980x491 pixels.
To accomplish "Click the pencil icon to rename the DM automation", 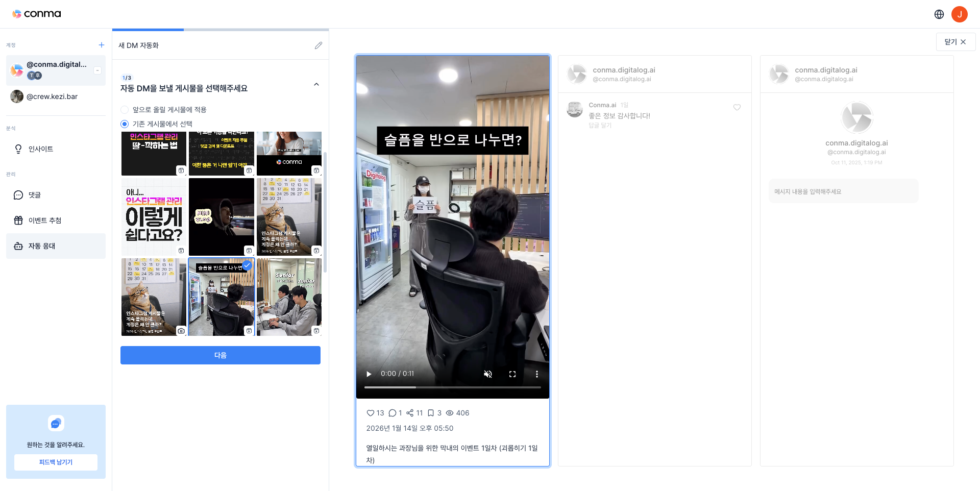I will 318,45.
